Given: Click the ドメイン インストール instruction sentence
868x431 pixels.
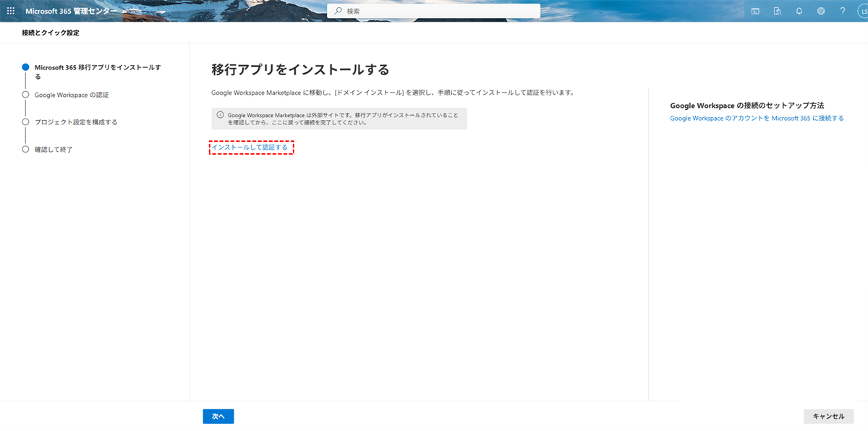Looking at the screenshot, I should [393, 93].
